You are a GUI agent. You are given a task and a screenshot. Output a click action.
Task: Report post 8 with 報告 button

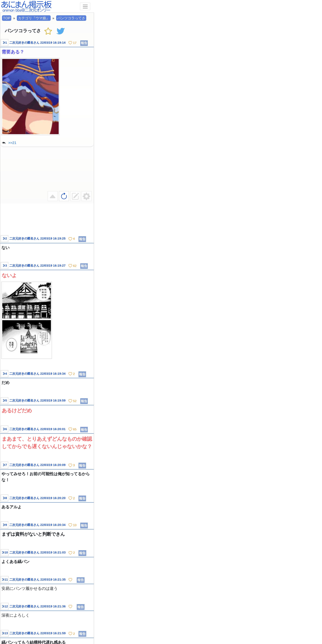82,498
